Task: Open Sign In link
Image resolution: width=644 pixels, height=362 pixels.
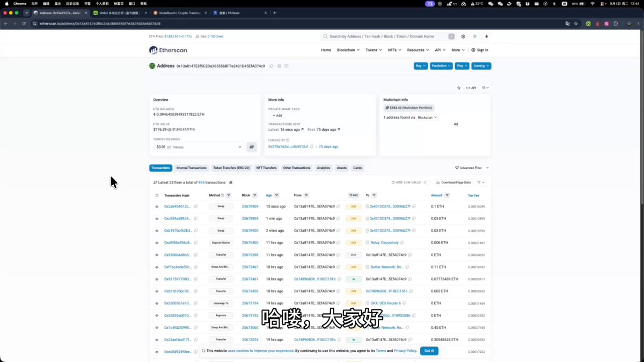Action: (480, 50)
